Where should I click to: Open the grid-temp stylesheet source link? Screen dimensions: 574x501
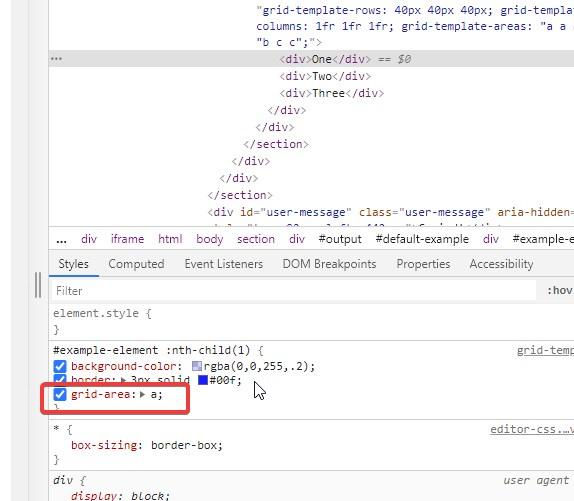pyautogui.click(x=545, y=351)
